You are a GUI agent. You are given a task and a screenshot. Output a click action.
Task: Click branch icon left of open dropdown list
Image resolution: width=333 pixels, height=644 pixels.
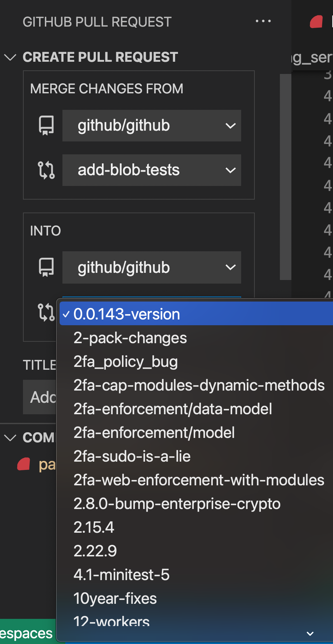[x=46, y=312]
